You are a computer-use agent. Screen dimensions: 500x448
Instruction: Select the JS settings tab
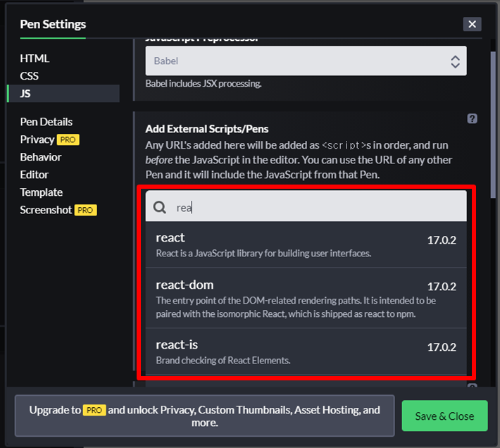63,94
